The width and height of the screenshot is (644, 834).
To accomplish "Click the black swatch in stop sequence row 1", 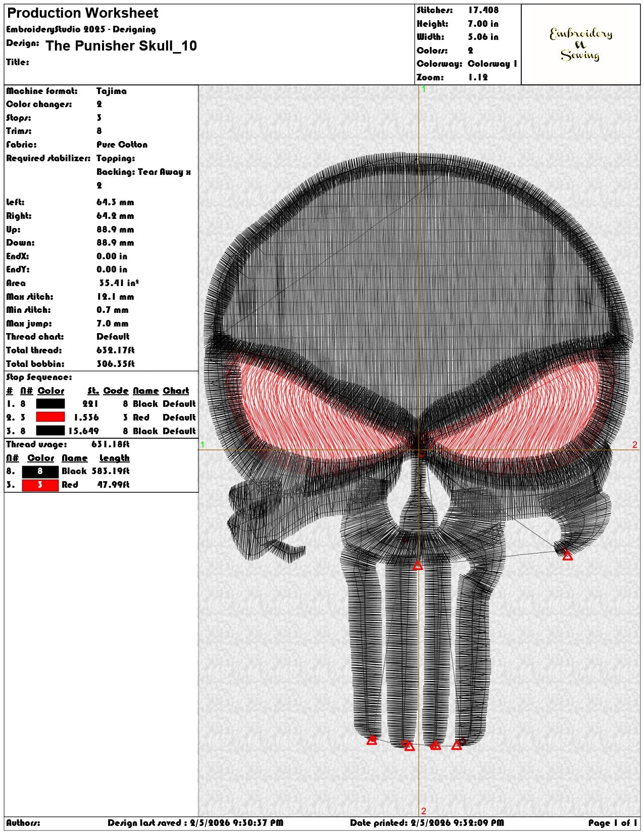I will pyautogui.click(x=51, y=404).
